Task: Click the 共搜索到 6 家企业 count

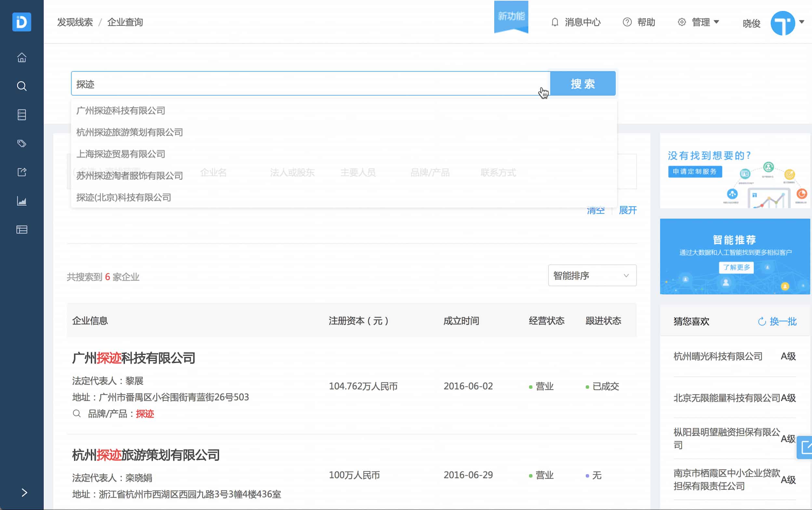Action: point(103,277)
